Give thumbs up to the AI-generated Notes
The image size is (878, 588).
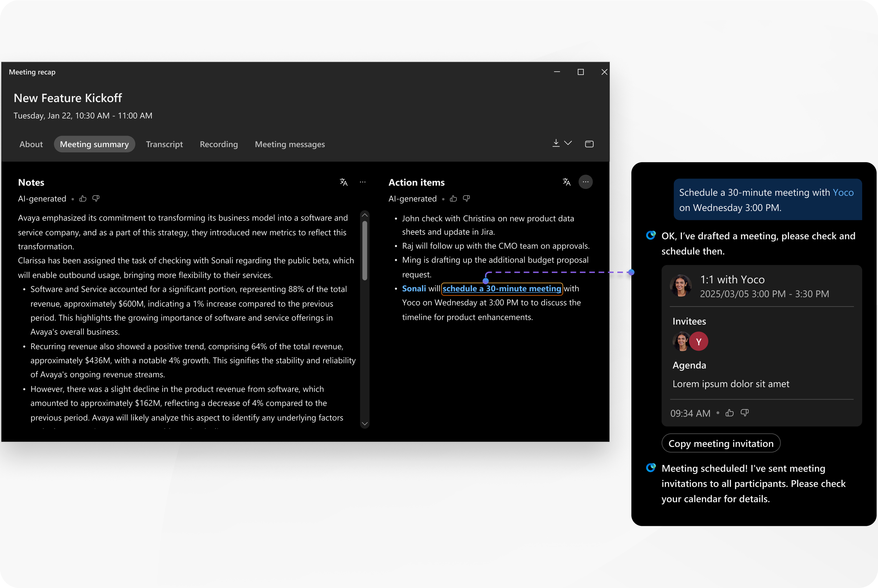pos(83,198)
